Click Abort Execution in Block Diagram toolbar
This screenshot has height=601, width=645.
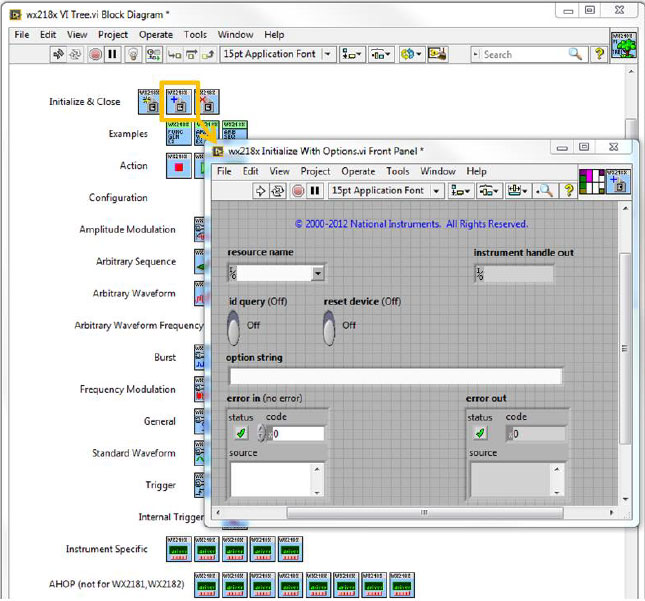coord(95,54)
